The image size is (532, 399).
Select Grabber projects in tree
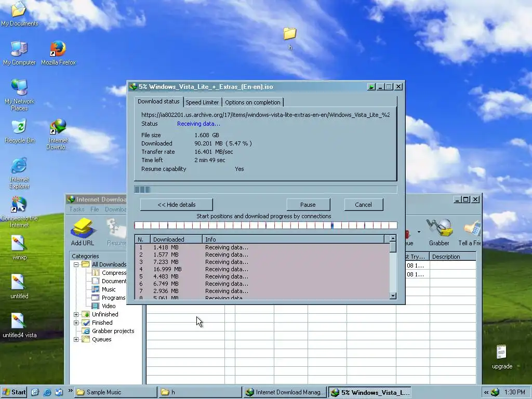tap(113, 331)
